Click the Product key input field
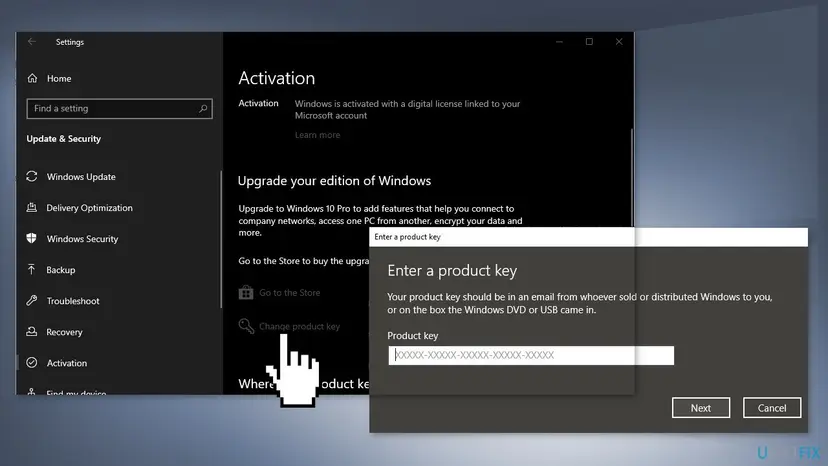This screenshot has width=828, height=466. pyautogui.click(x=531, y=355)
